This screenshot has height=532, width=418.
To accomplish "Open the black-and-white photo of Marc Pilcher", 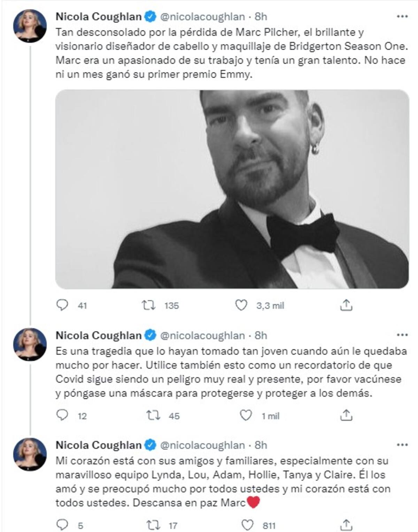I will click(x=232, y=189).
